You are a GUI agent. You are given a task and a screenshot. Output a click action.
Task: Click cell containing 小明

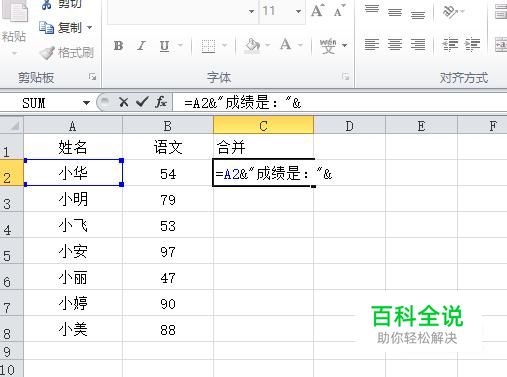pos(73,199)
